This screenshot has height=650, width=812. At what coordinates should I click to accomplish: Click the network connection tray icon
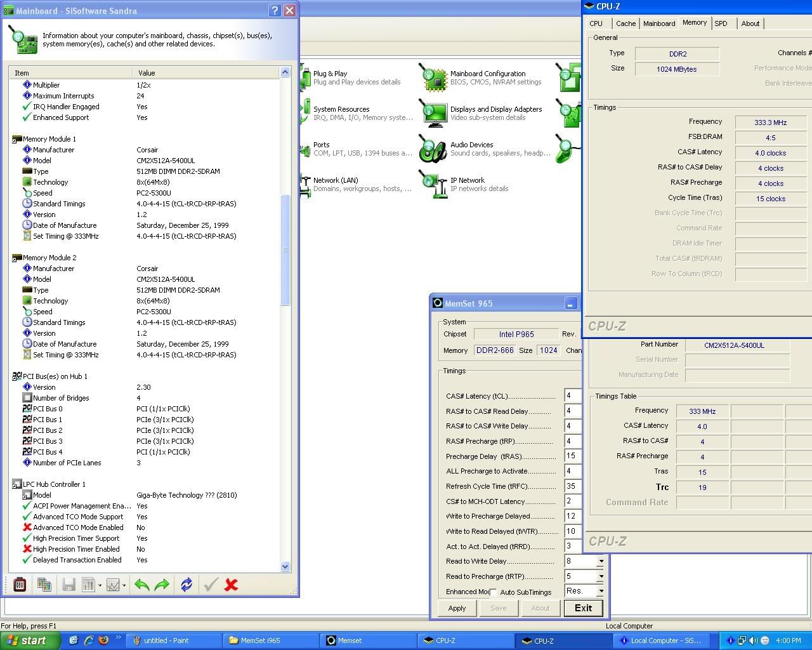coord(742,640)
